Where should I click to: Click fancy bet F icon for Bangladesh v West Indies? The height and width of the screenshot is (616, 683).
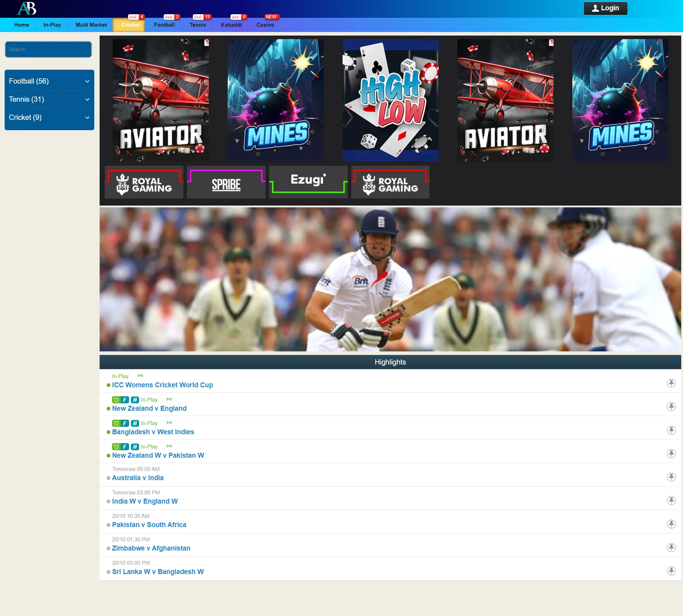pyautogui.click(x=125, y=423)
